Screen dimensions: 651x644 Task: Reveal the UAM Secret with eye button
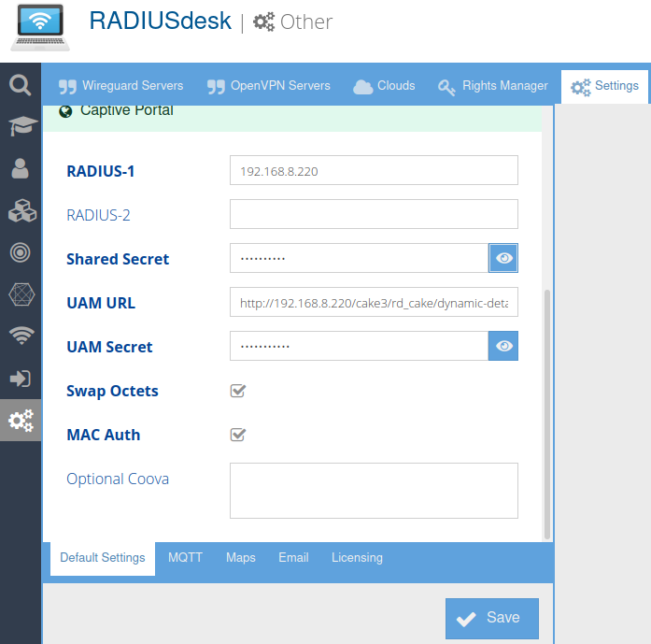click(503, 346)
